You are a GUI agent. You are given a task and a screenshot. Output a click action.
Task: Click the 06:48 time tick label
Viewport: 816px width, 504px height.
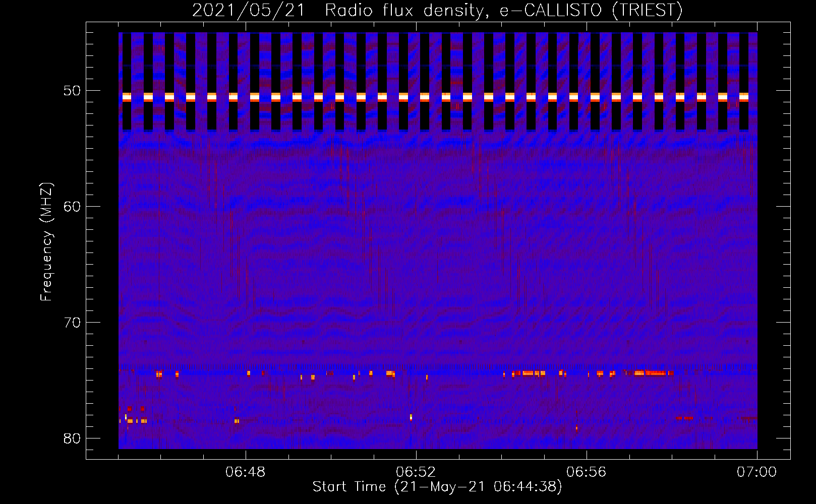point(246,472)
